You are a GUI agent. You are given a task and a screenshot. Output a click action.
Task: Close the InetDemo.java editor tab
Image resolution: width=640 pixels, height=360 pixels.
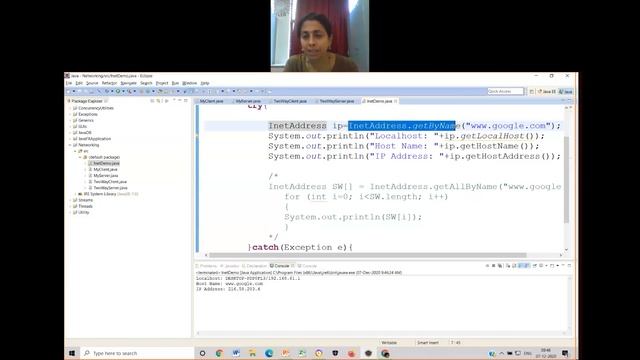click(x=396, y=101)
